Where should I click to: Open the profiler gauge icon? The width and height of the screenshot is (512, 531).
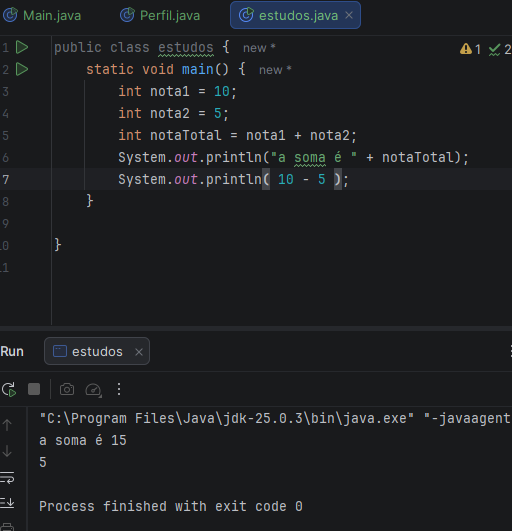[93, 389]
